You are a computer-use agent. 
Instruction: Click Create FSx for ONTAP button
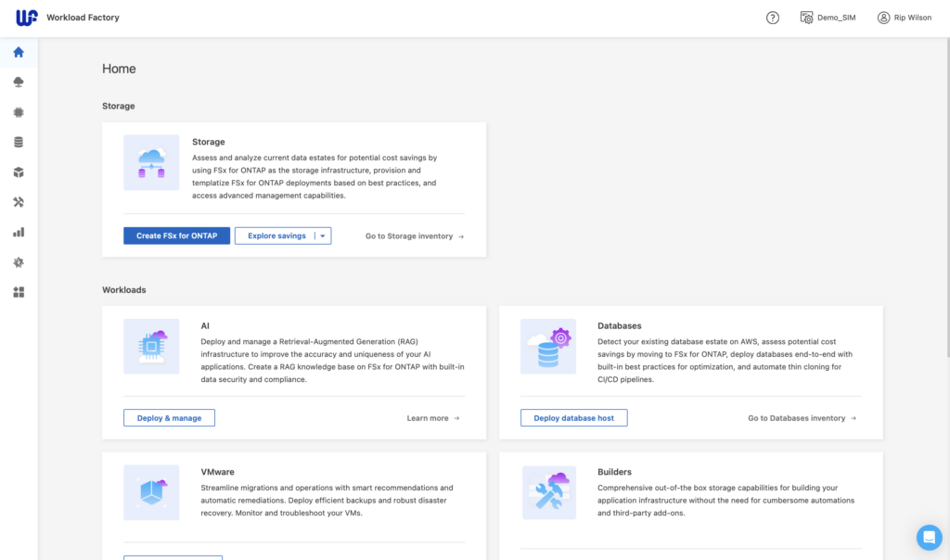(x=177, y=236)
